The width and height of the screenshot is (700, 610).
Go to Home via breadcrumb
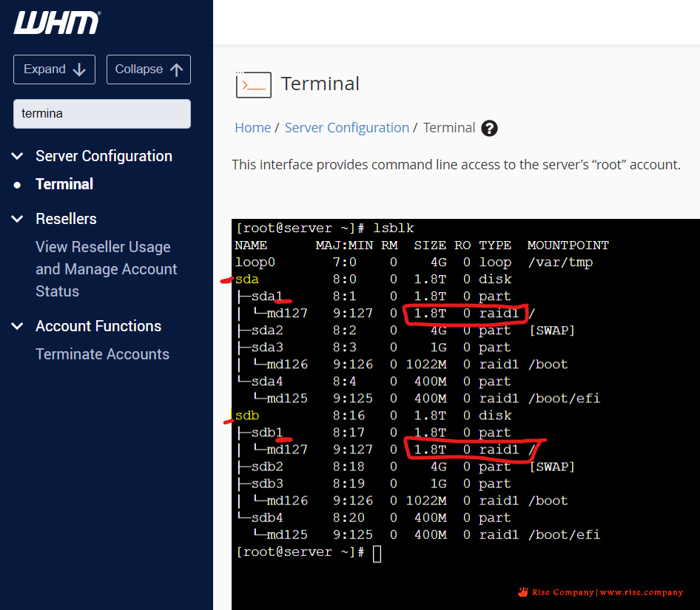click(x=252, y=128)
